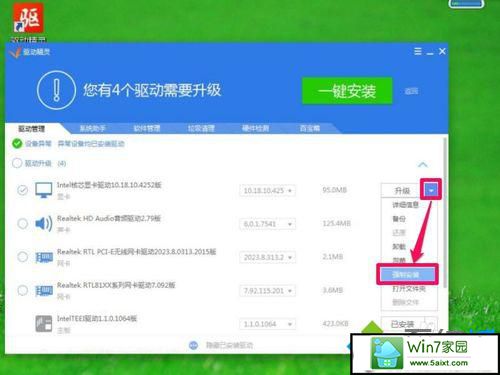This screenshot has width=500, height=375.
Task: Click the exclamation warning circle icon
Action: (x=56, y=90)
